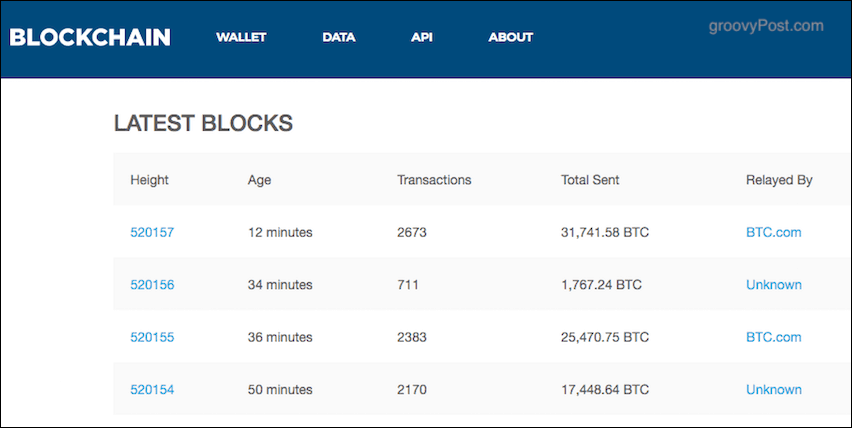The image size is (852, 428).
Task: Click Unknown relay for block 520156
Action: pyautogui.click(x=774, y=285)
